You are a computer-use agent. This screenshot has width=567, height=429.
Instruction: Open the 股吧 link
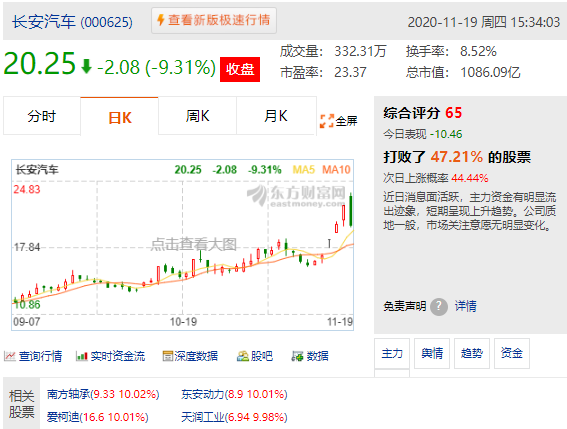[262, 356]
